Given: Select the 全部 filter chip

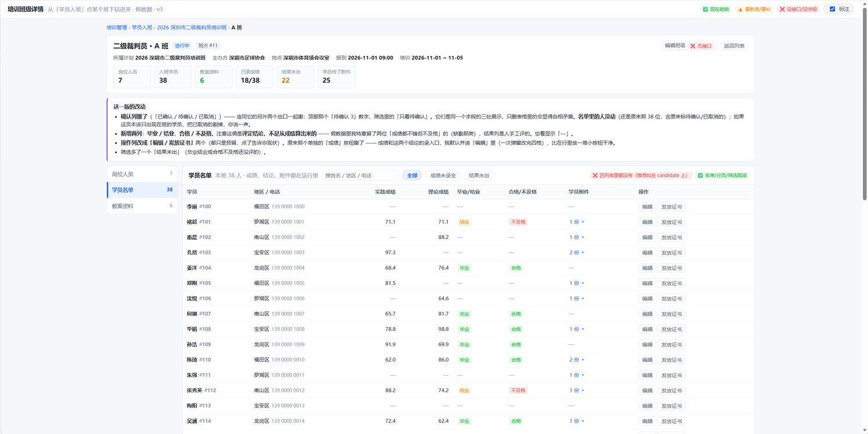Looking at the screenshot, I should (412, 175).
